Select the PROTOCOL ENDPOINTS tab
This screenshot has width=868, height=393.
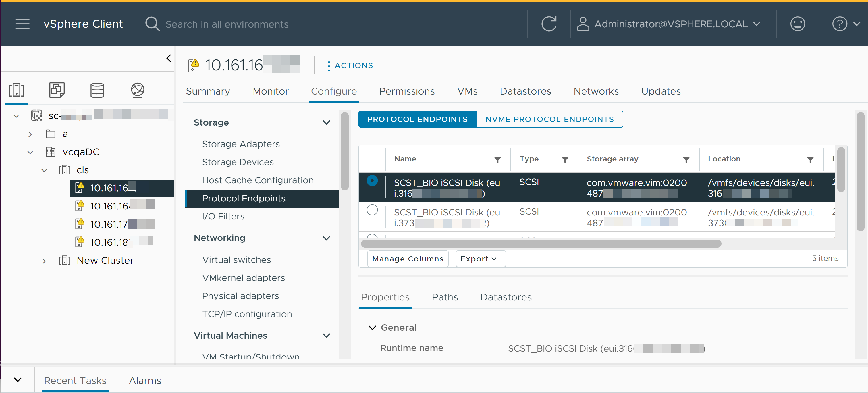(x=417, y=119)
